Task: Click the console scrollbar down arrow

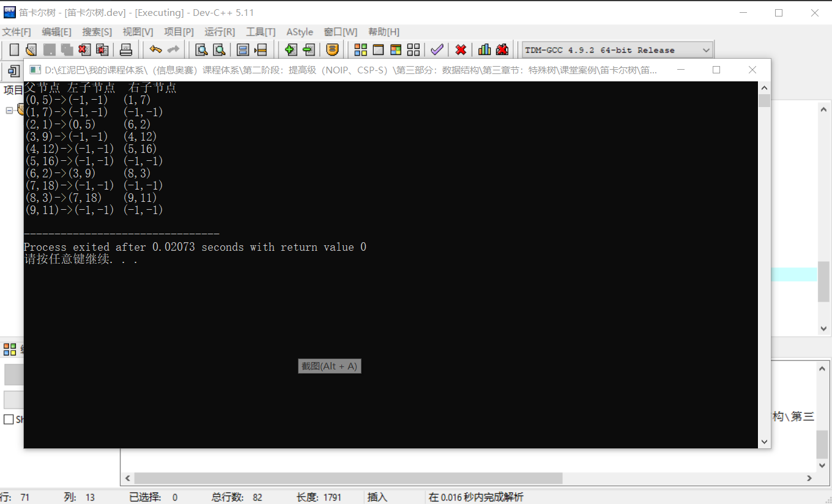Action: pyautogui.click(x=764, y=441)
